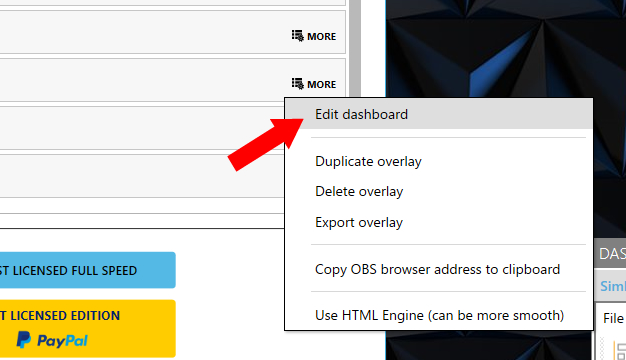The image size is (626, 360).
Task: Click the blue LICENSED FULL SPEED button
Action: (87, 270)
